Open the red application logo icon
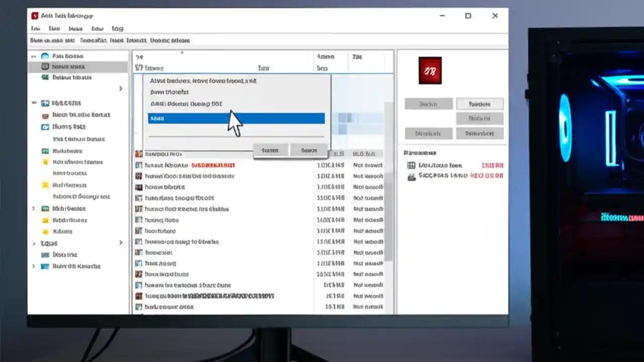This screenshot has height=362, width=644. point(430,70)
